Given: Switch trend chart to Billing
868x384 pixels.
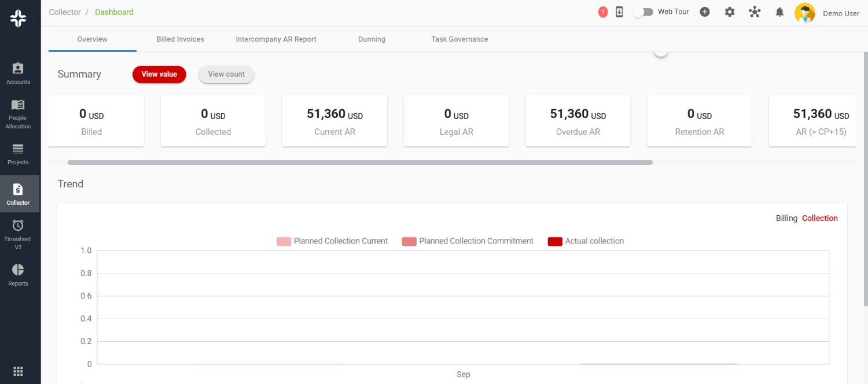Looking at the screenshot, I should click(x=786, y=218).
